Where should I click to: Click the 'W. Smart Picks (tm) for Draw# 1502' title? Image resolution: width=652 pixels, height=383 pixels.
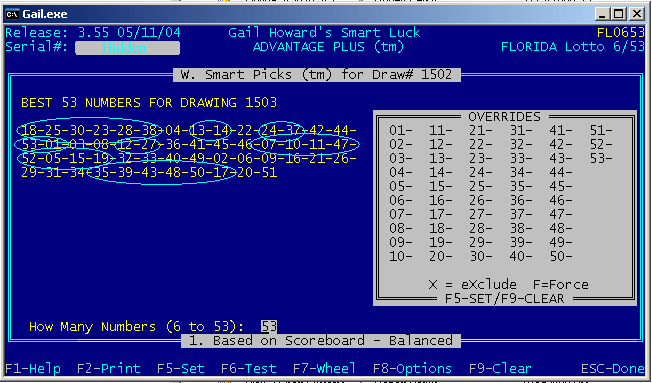tap(316, 75)
